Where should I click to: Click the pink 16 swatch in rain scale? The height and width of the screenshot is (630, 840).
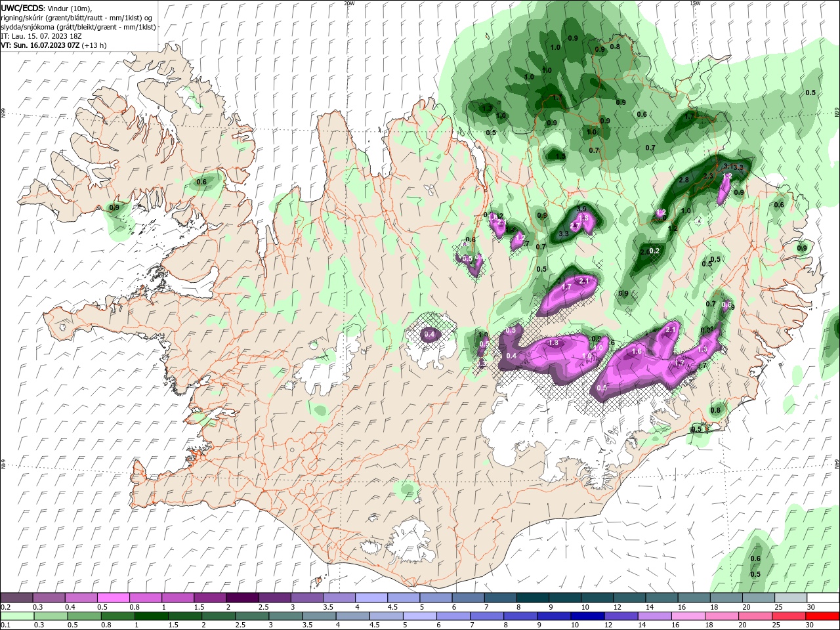[x=688, y=616]
